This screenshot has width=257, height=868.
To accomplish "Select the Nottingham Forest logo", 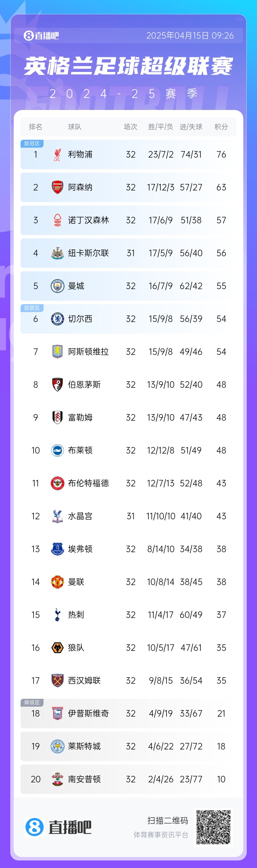I will pos(57,220).
